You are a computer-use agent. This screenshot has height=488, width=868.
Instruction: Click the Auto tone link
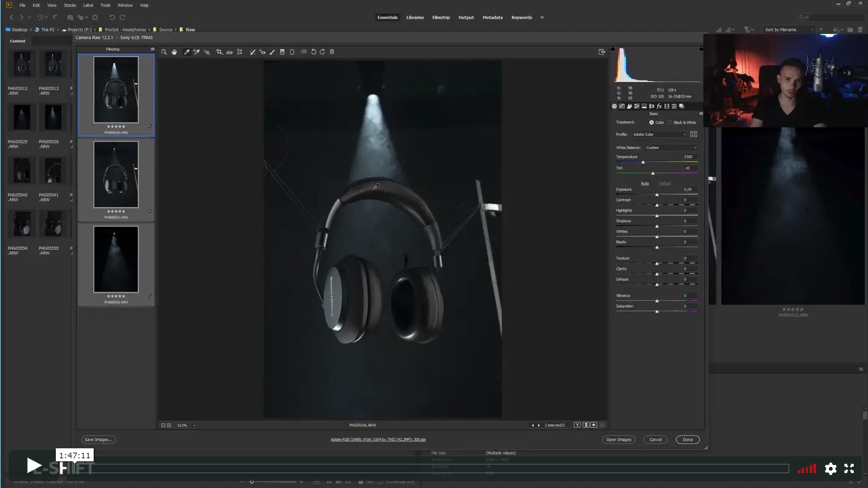[x=645, y=184]
